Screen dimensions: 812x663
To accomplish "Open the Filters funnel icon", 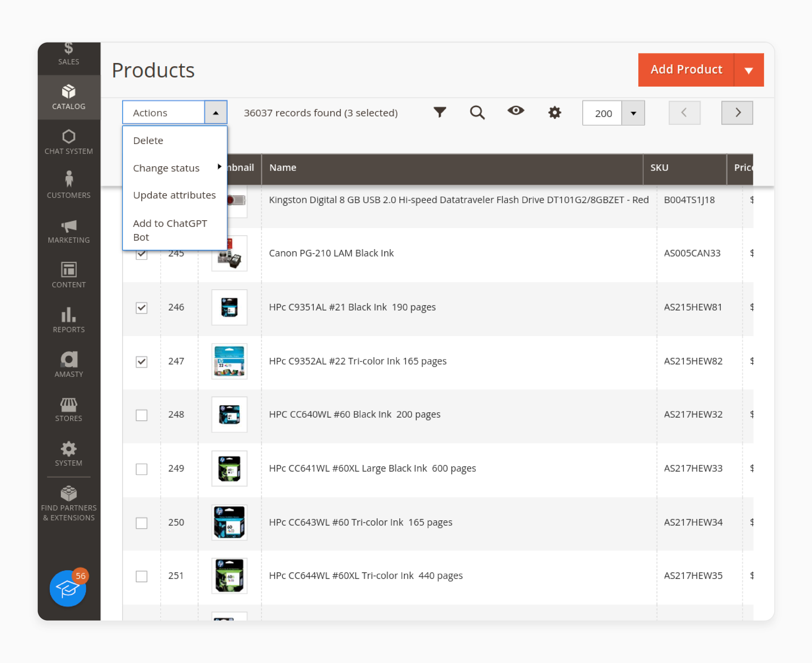I will [x=440, y=112].
